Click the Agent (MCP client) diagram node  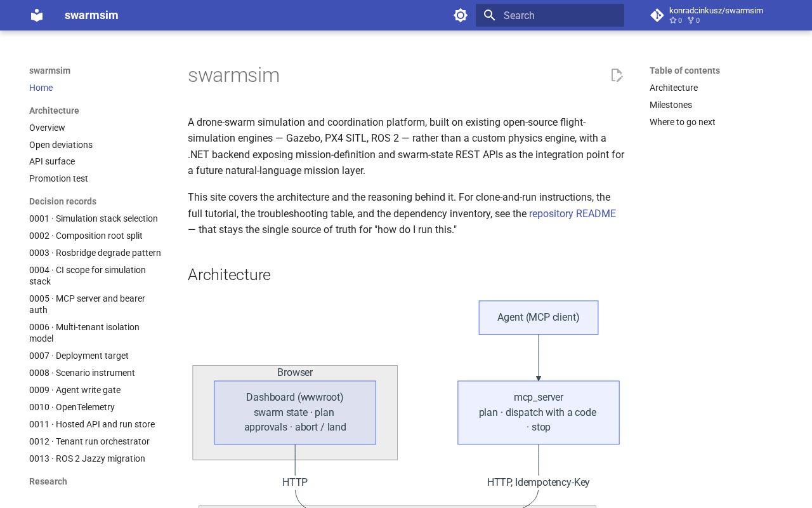coord(539,317)
